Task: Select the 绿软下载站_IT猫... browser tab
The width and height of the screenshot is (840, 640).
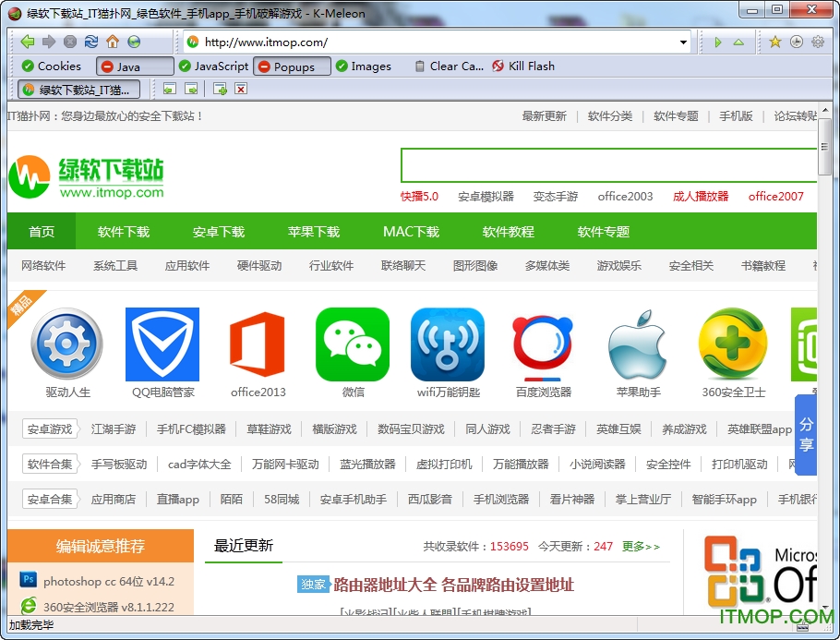Action: point(78,90)
